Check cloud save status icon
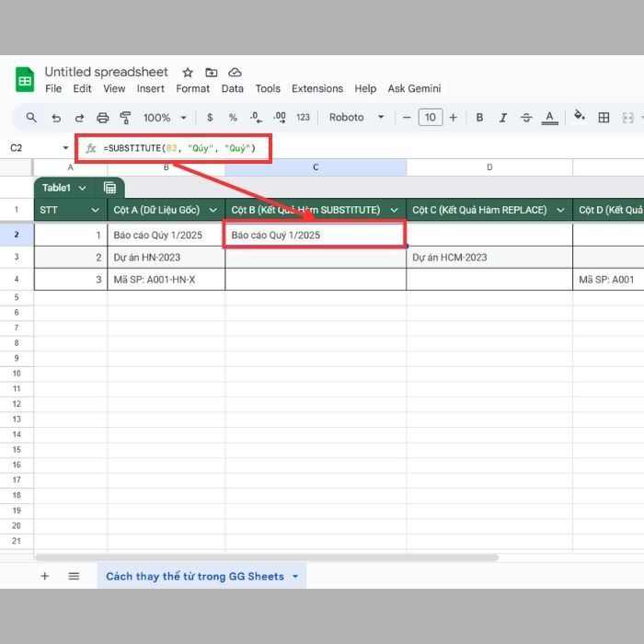This screenshot has height=644, width=644. 235,73
